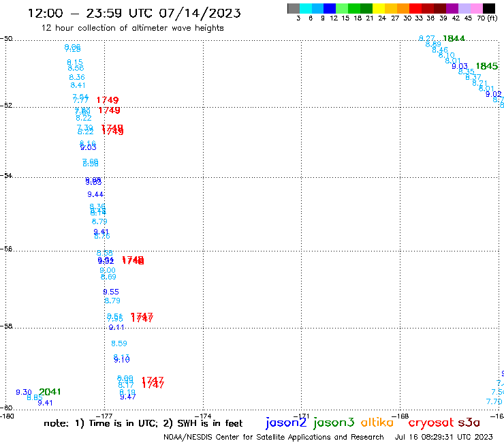Click subtitle '12 hour collection of altimeter wave heights'
The image size is (504, 443).
click(132, 28)
